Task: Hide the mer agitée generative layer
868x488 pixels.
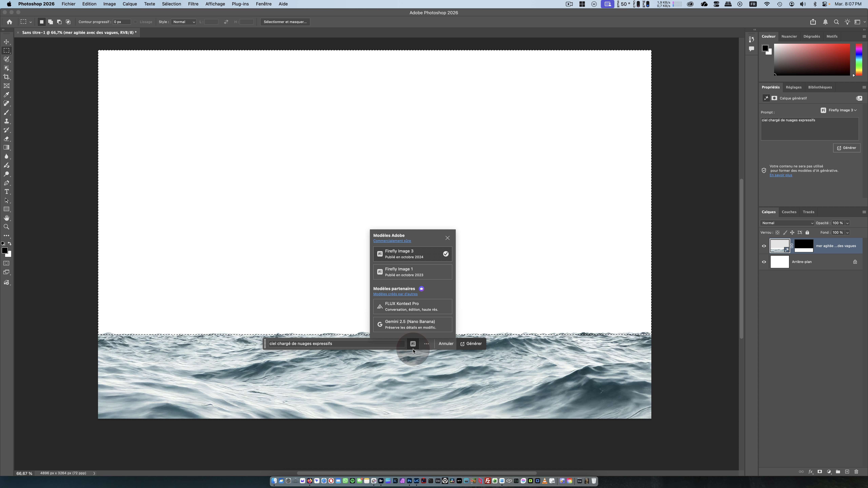Action: [x=764, y=246]
